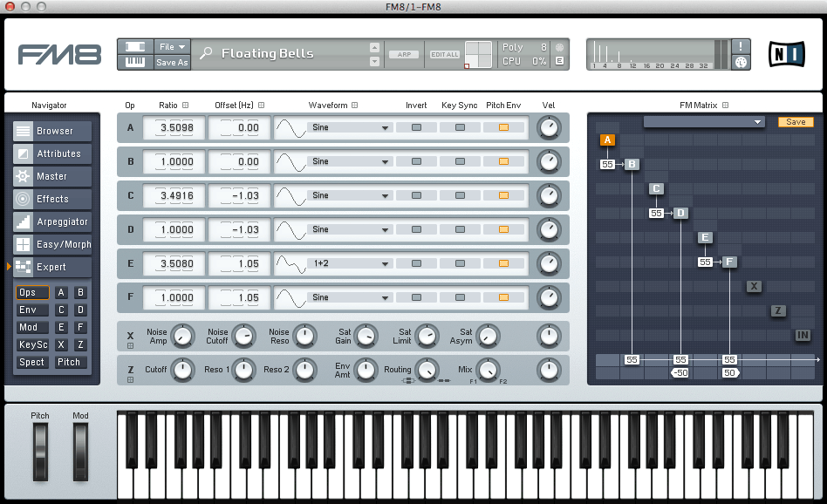Open the FM Matrix preset dropdown
Screen dimensions: 827x504
(703, 122)
